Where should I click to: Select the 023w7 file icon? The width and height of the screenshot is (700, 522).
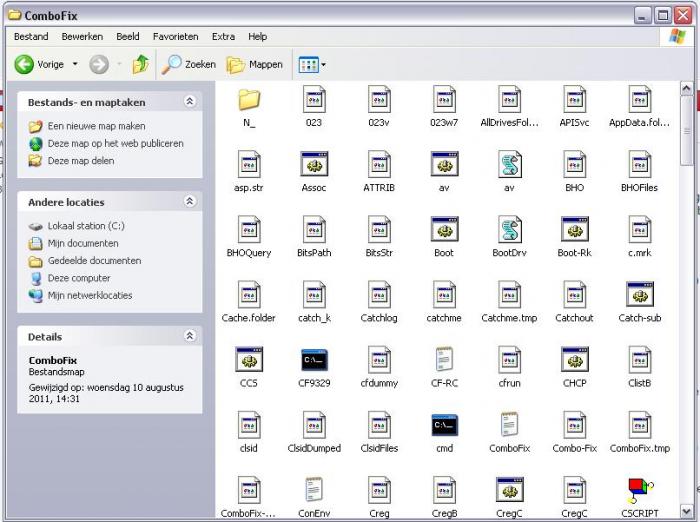444,99
